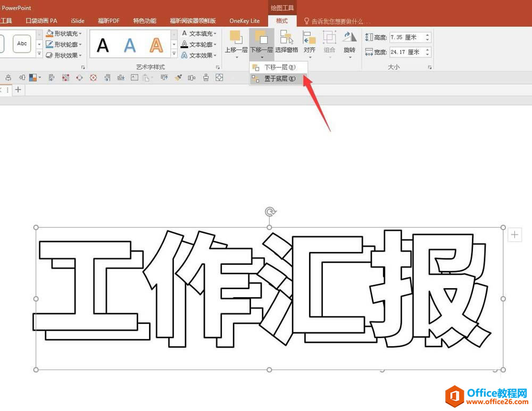This screenshot has height=411, width=532.
Task: Expand the WordArt styles gallery
Action: (174, 53)
